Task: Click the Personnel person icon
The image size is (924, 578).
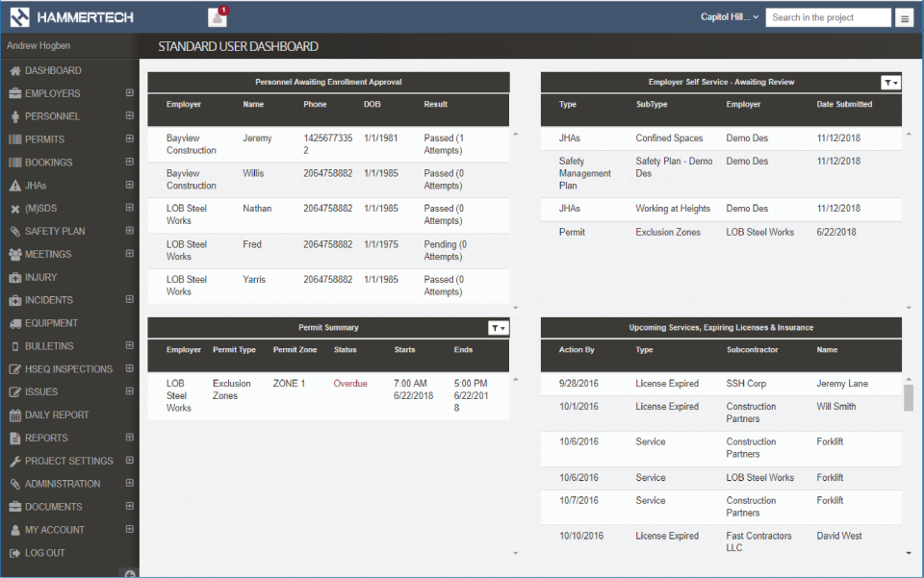Action: [x=15, y=116]
